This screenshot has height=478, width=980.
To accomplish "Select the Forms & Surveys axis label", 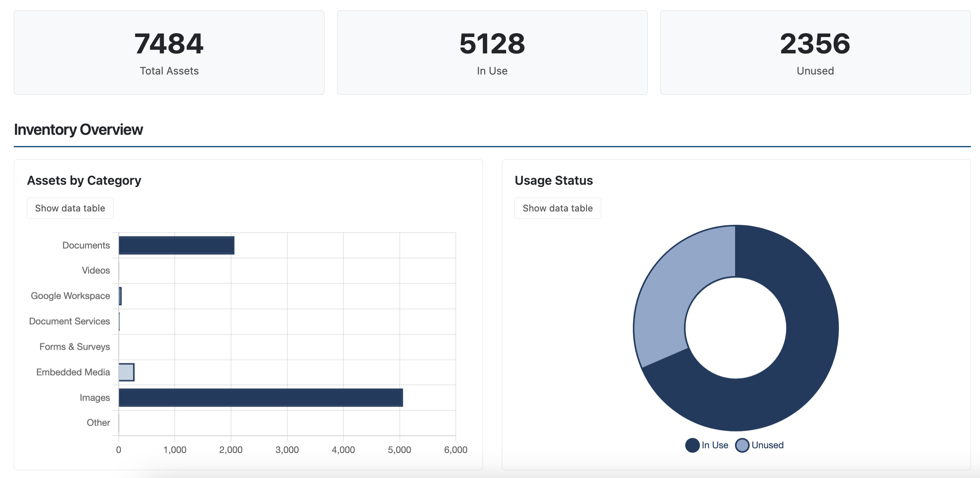I will [74, 346].
